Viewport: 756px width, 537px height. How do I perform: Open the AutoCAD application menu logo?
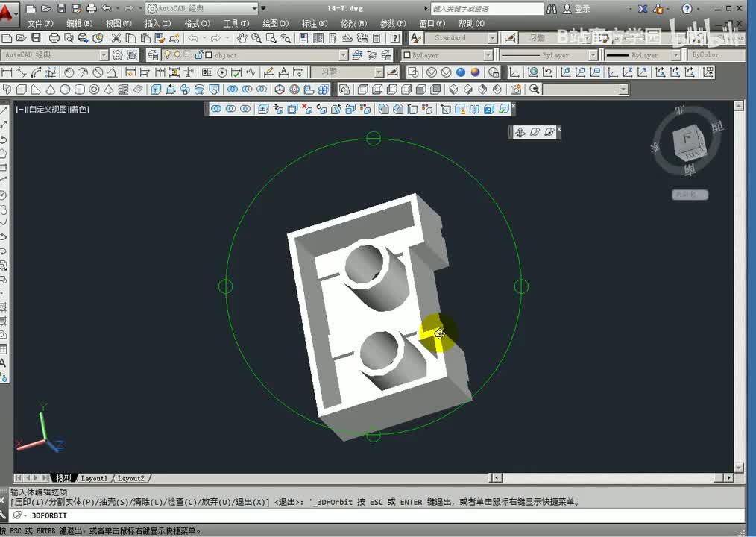tap(7, 13)
